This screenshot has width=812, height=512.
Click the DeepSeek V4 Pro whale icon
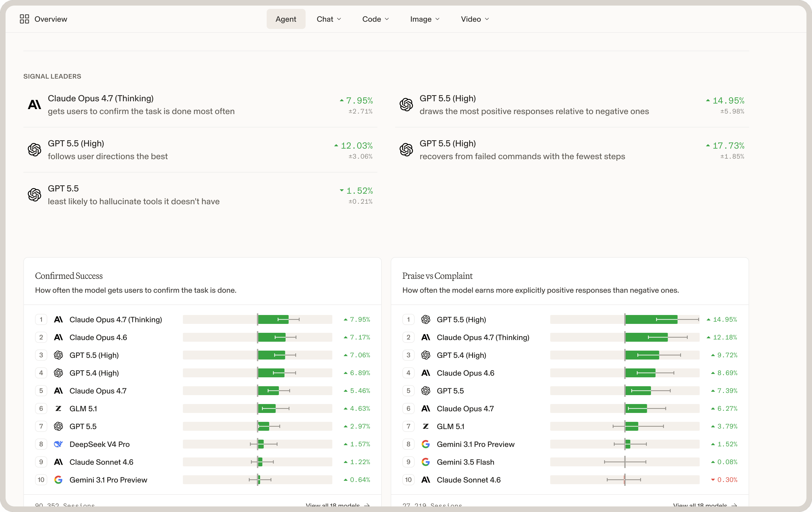[58, 444]
